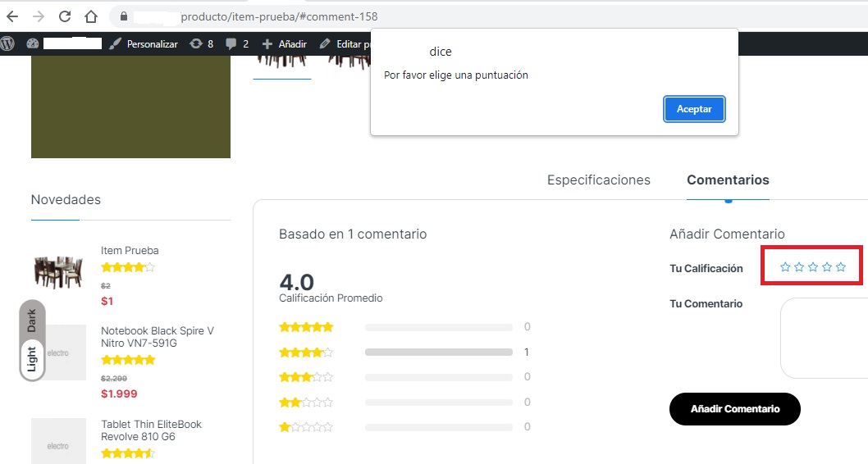Image resolution: width=868 pixels, height=464 pixels.
Task: Click the address bar URL
Action: 280,16
